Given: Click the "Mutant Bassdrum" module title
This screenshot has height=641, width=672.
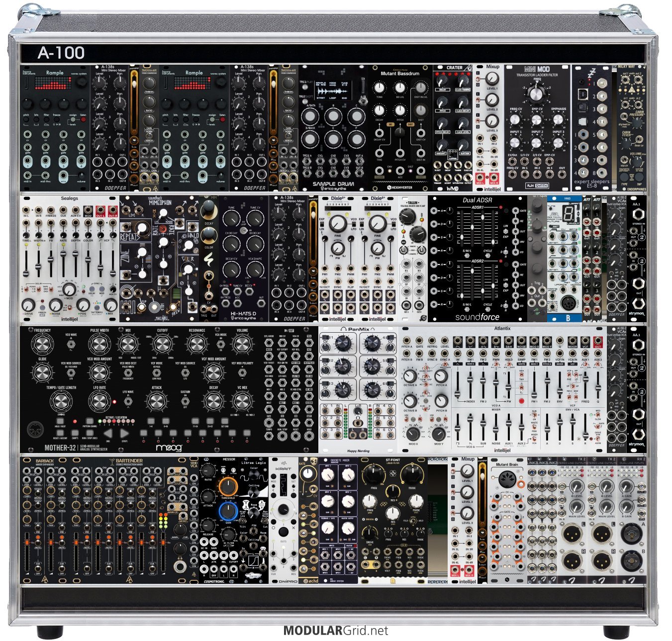Looking at the screenshot, I should coord(400,73).
